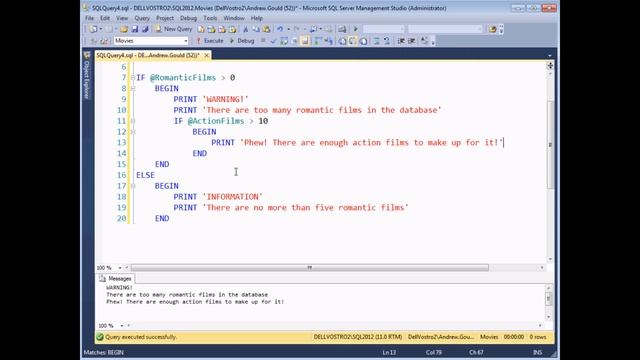
Task: Cancel executing query with the stop icon
Action: [263, 41]
